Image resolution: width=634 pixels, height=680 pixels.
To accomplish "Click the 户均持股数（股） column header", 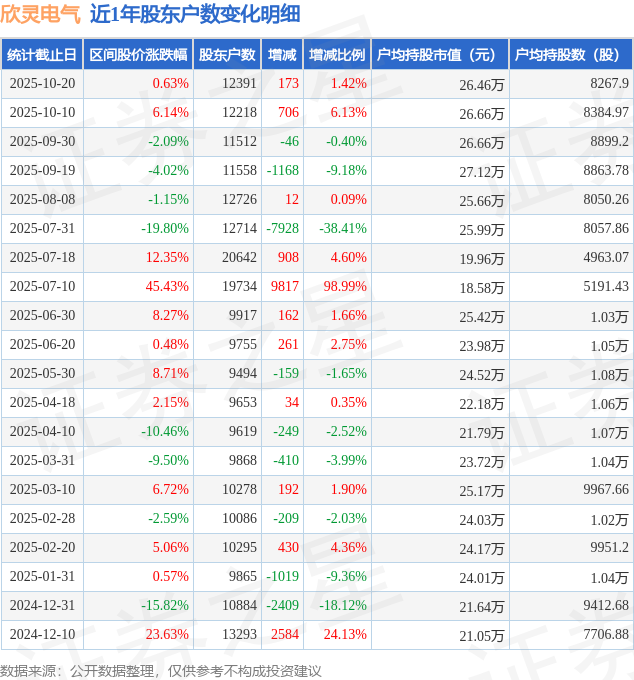I will [x=570, y=55].
